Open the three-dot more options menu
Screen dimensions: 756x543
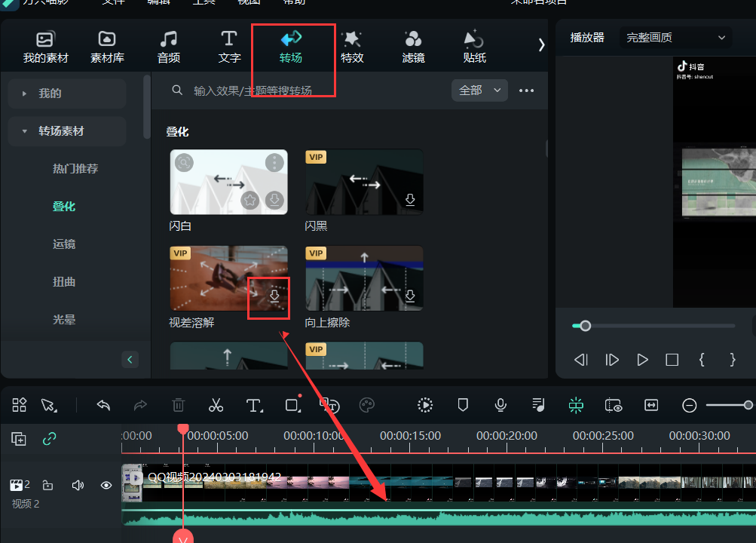[x=526, y=90]
